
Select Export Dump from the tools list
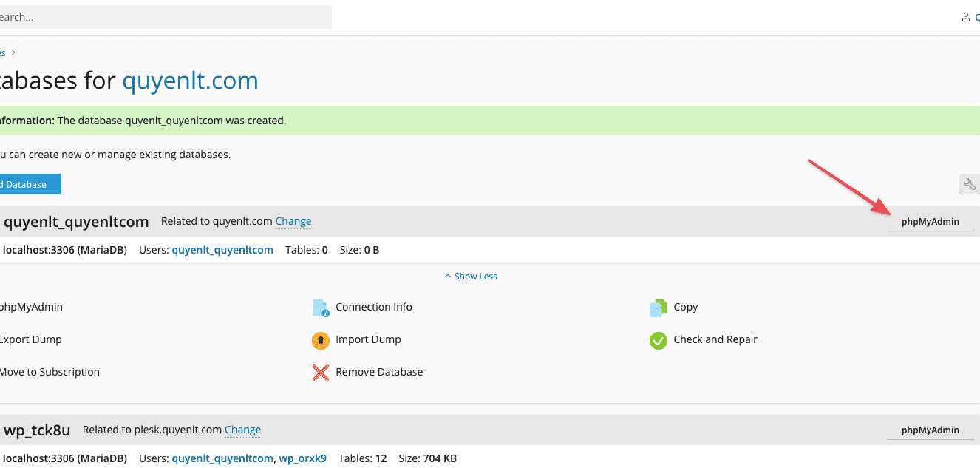coord(30,340)
